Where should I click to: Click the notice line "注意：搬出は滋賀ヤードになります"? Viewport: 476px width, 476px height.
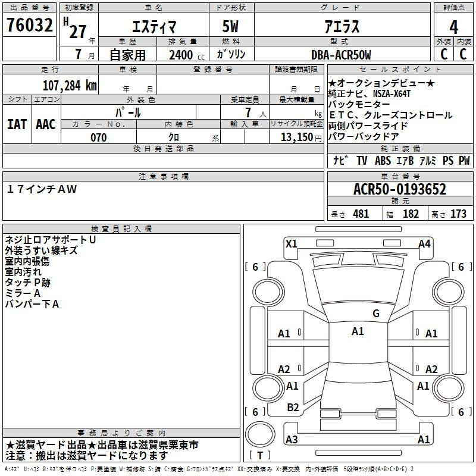tap(87, 455)
